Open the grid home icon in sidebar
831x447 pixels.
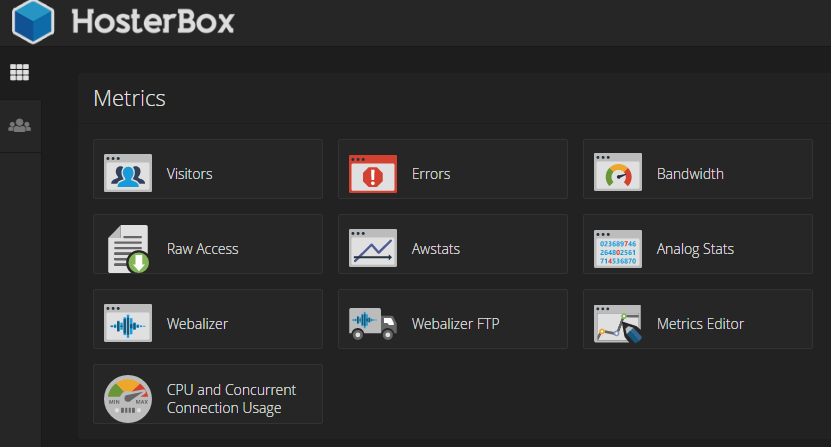(20, 72)
